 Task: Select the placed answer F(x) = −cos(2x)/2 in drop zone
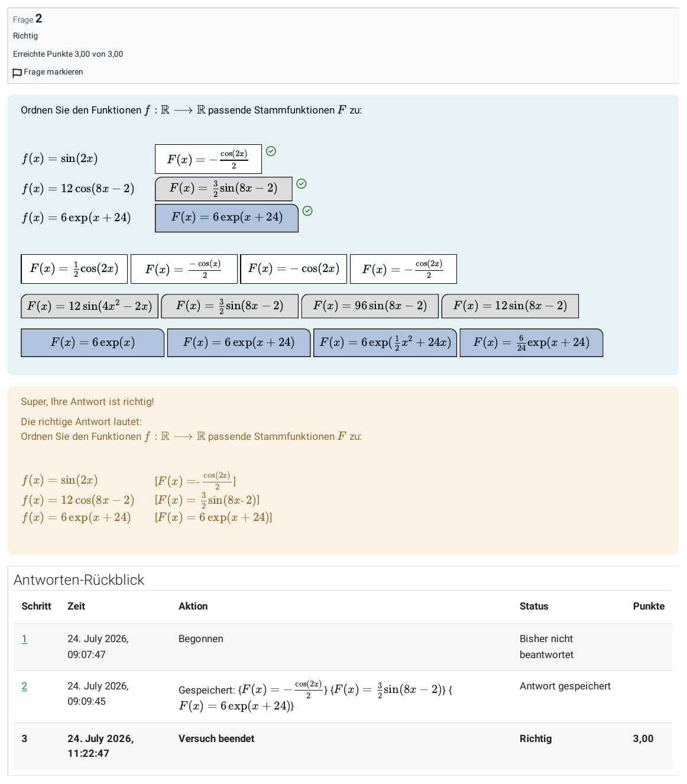[208, 159]
